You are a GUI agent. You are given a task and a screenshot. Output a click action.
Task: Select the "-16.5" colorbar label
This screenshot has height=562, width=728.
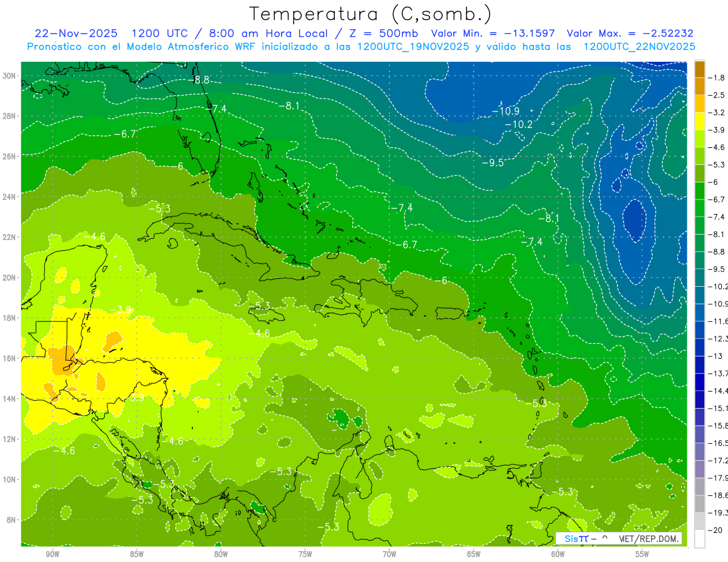click(x=718, y=443)
